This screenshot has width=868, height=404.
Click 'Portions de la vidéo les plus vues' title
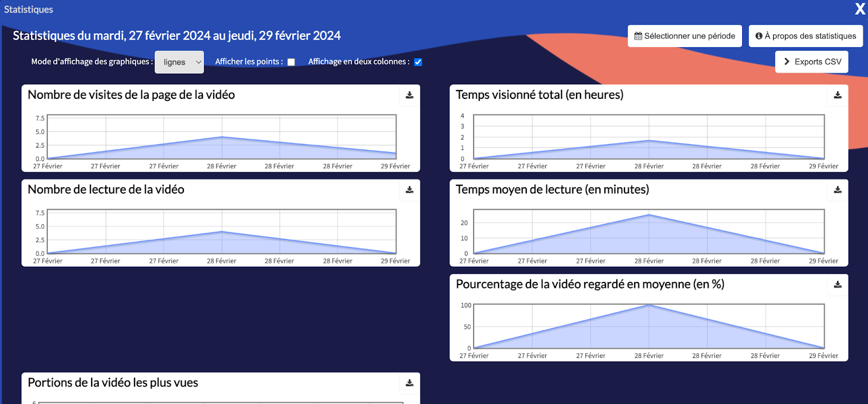113,382
